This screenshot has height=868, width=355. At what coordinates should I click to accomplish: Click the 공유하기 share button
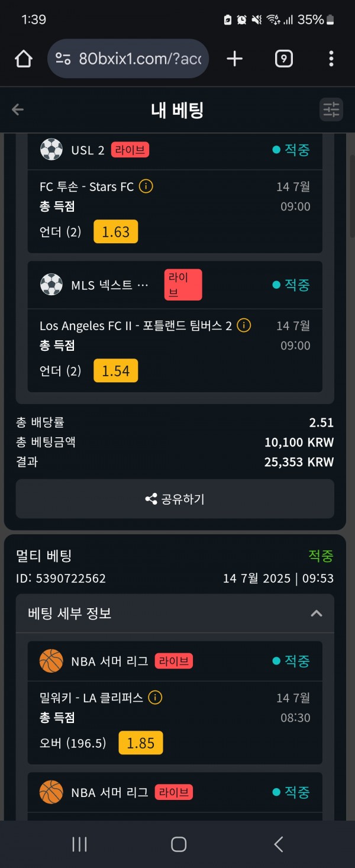tap(175, 499)
